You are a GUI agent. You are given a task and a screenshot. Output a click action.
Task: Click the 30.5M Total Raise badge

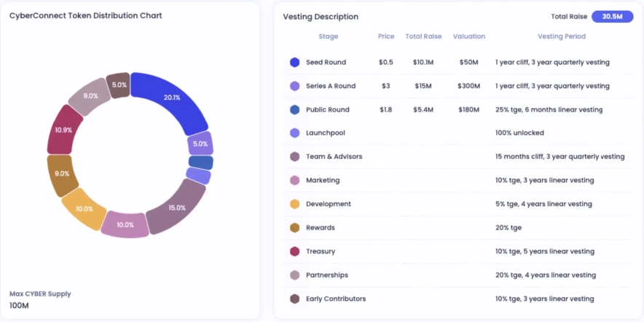(x=612, y=17)
